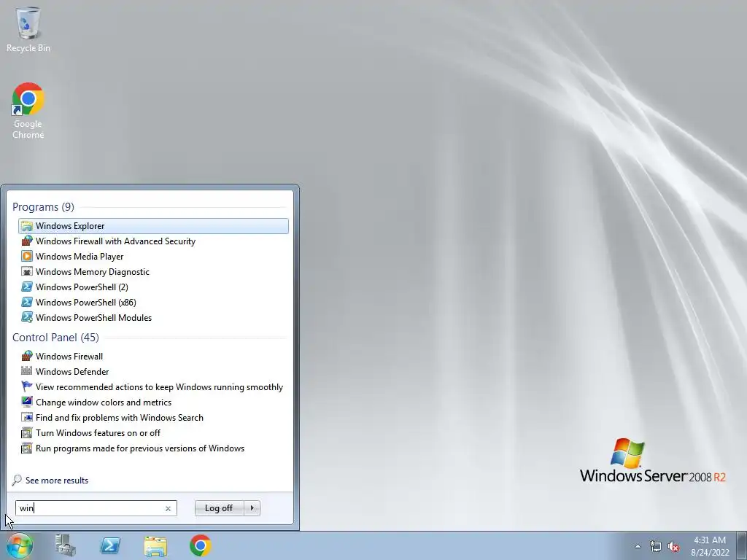Viewport: 747px width, 560px height.
Task: Click the Windows Media Player orange icon
Action: (x=27, y=256)
